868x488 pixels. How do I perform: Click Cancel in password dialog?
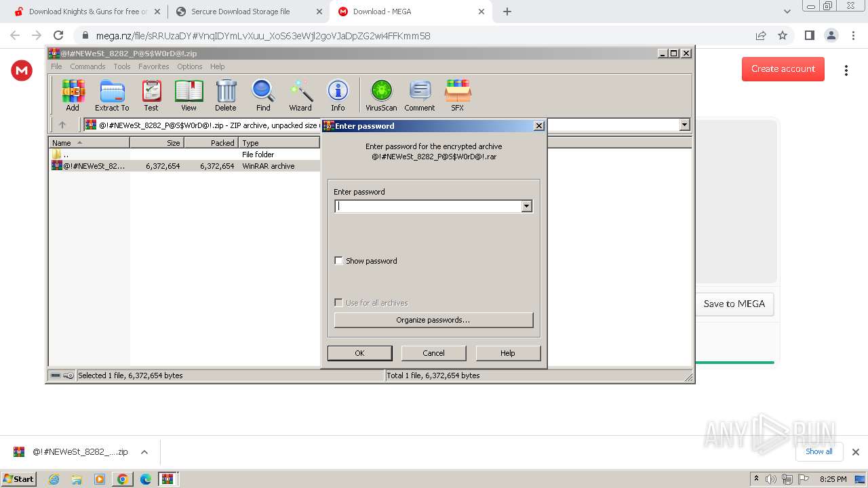pyautogui.click(x=433, y=353)
